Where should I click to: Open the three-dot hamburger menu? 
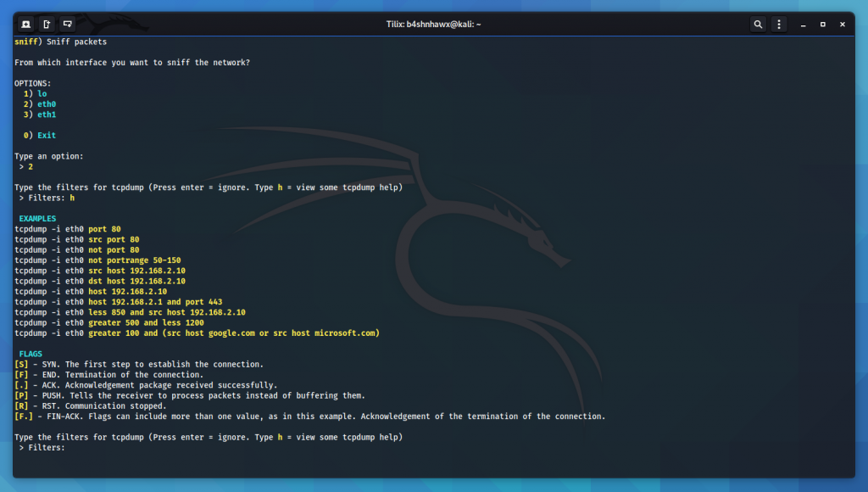pos(779,25)
